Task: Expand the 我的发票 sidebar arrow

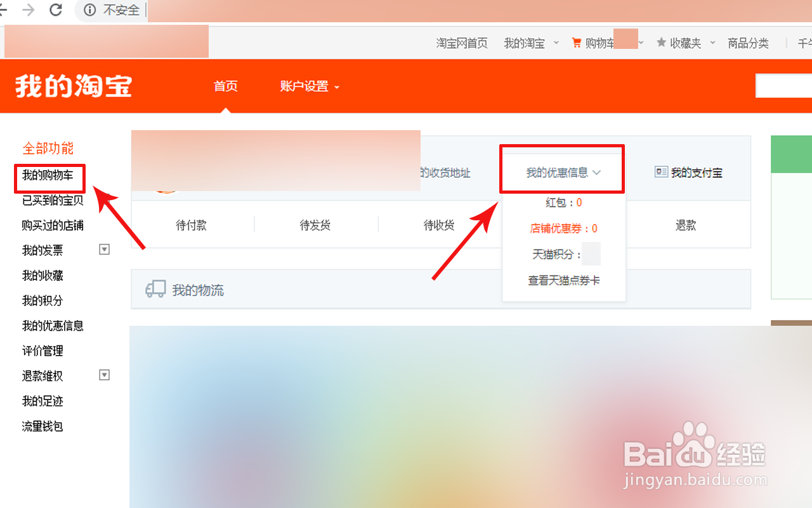Action: [105, 250]
